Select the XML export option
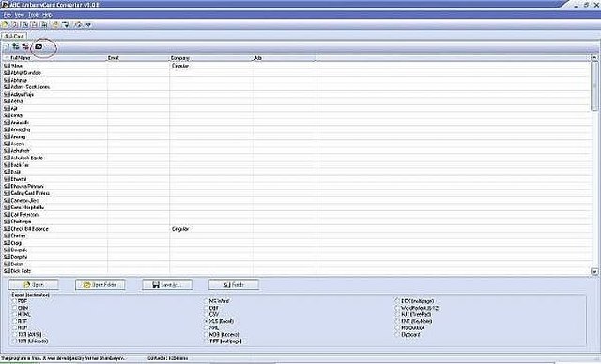Screen dimensions: 601x364 click(x=211, y=327)
